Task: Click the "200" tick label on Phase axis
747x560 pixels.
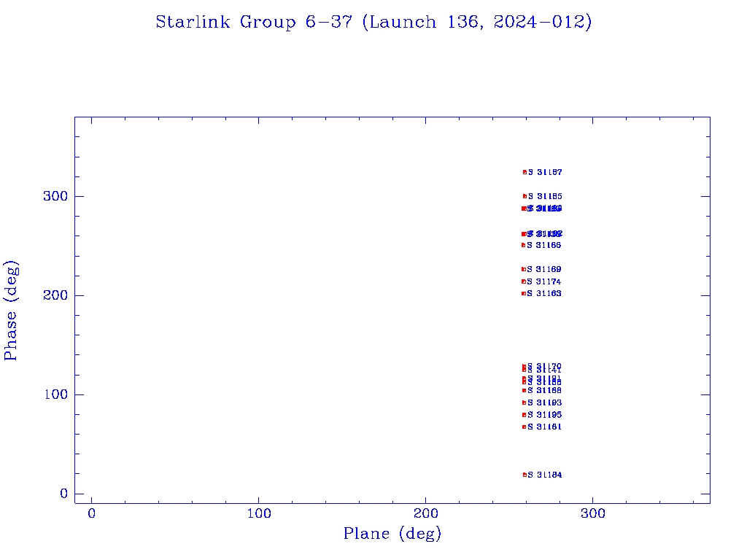Action: coord(55,295)
